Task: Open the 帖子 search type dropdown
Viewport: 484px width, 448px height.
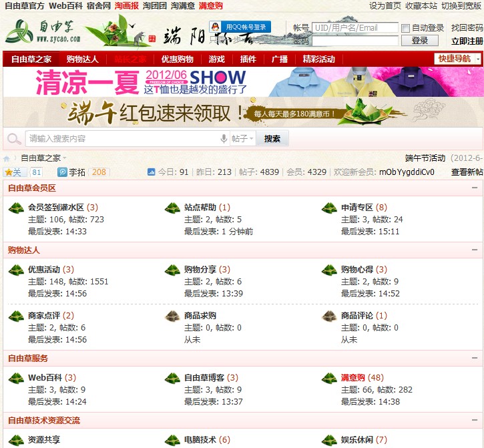Action: click(x=242, y=139)
